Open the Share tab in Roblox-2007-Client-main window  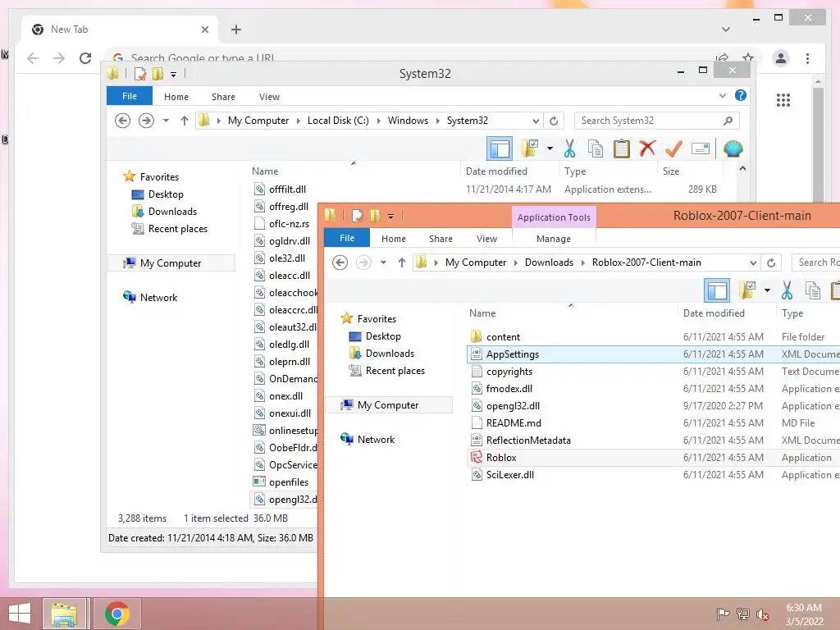pyautogui.click(x=441, y=239)
